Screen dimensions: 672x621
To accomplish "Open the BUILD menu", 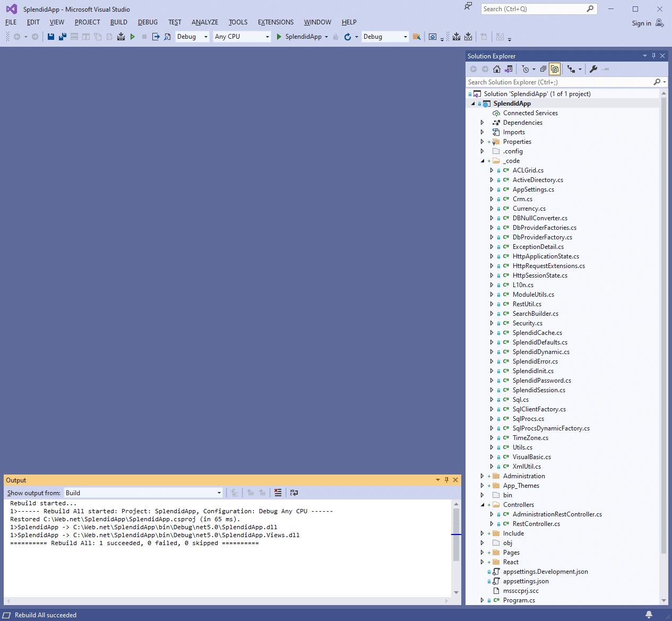I will pyautogui.click(x=118, y=22).
